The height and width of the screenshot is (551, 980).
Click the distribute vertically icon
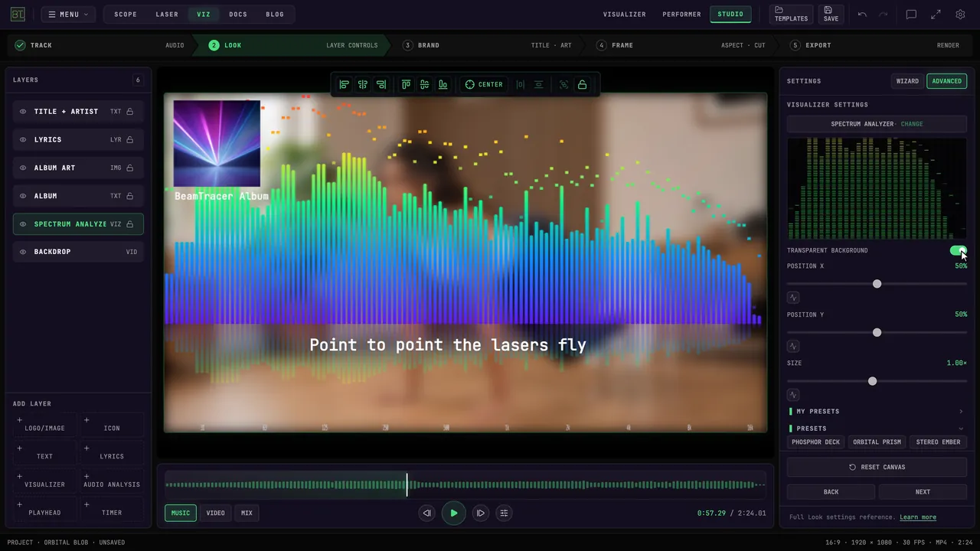pyautogui.click(x=539, y=84)
